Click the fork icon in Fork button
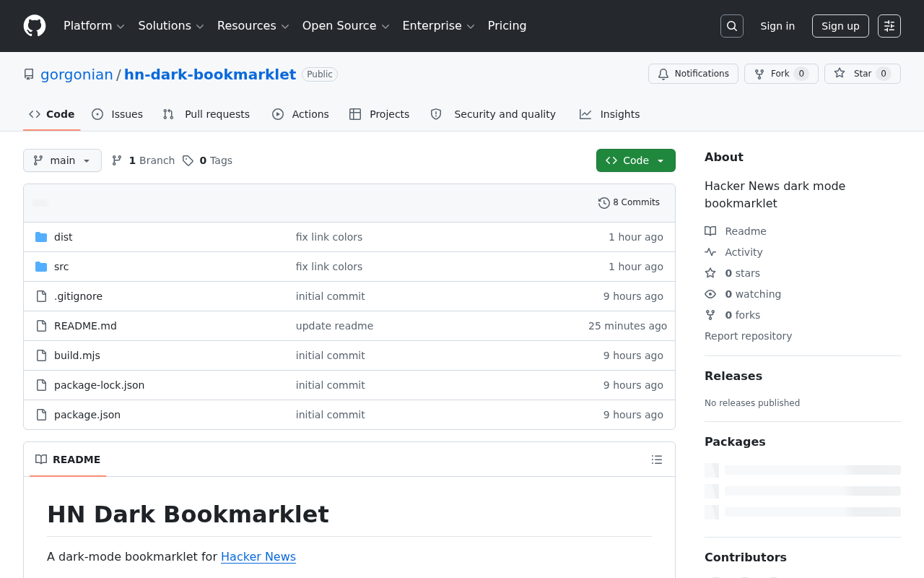The height and width of the screenshot is (578, 924). pyautogui.click(x=759, y=74)
